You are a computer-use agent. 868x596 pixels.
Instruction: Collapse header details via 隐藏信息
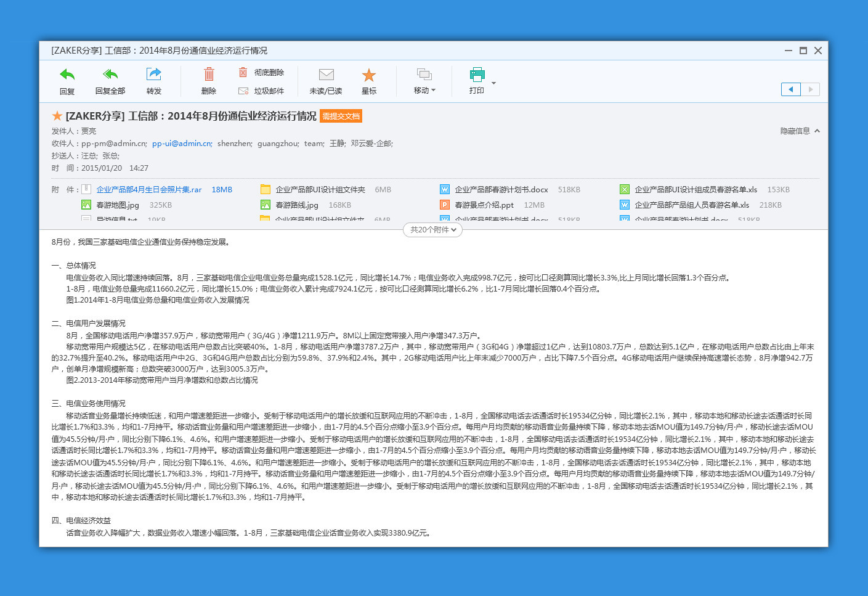point(800,131)
